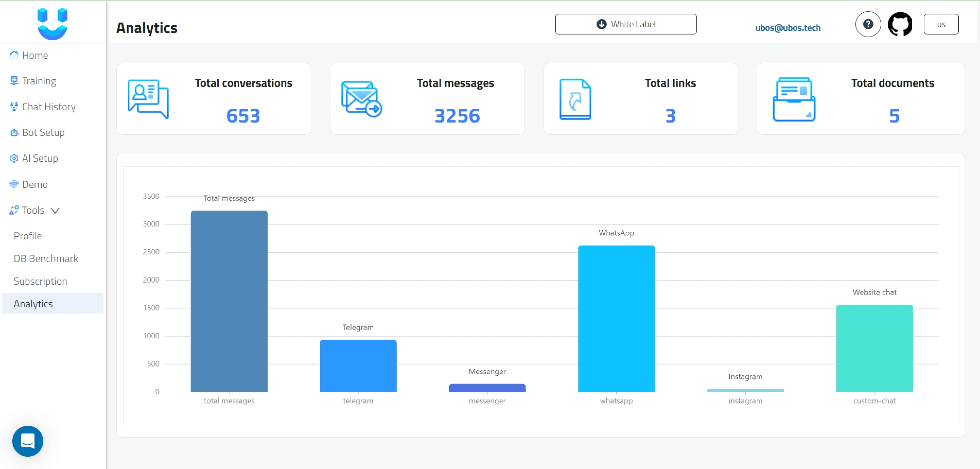This screenshot has width=980, height=469.
Task: Click the AI Setup sidebar icon
Action: pyautogui.click(x=14, y=158)
